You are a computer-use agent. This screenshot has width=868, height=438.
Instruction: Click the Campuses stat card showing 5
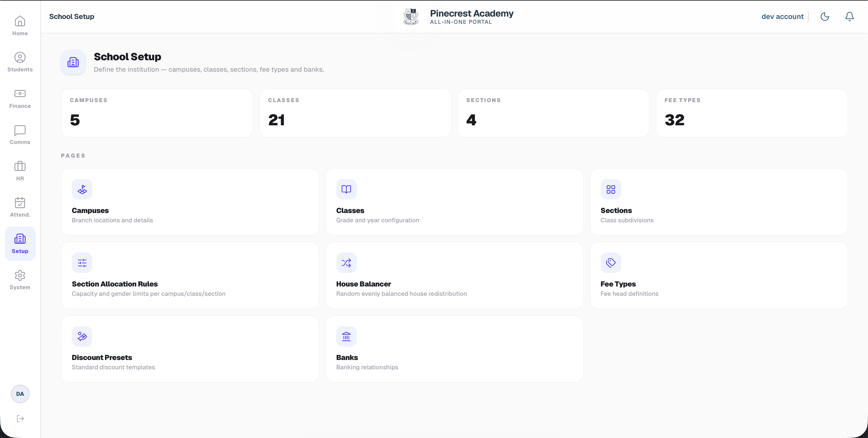pos(157,113)
